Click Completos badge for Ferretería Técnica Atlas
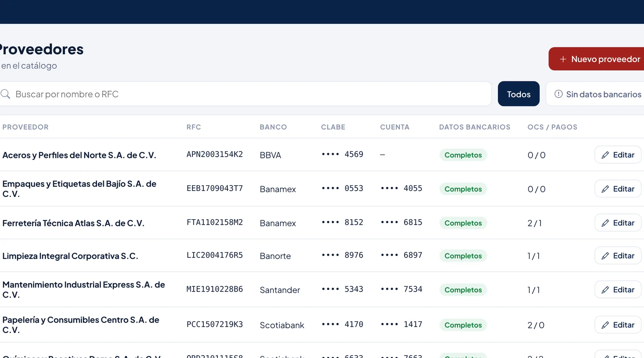The image size is (644, 358). tap(463, 223)
